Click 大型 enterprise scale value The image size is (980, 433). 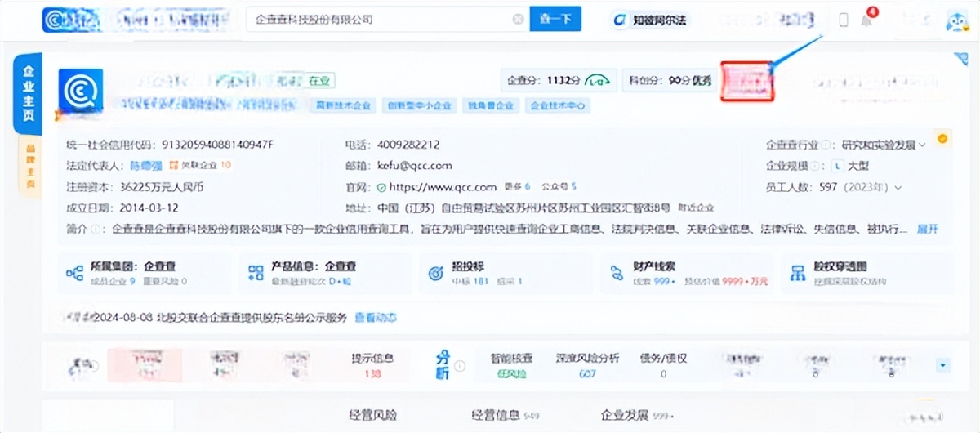[859, 166]
